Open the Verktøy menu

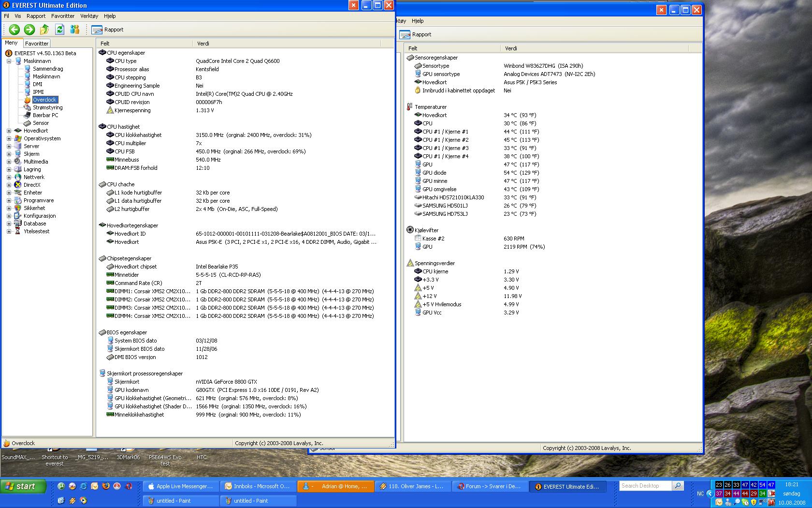coord(89,16)
